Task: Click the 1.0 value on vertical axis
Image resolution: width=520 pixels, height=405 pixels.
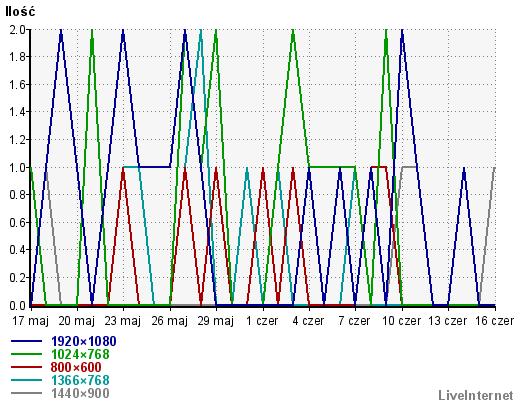Action: pos(18,168)
